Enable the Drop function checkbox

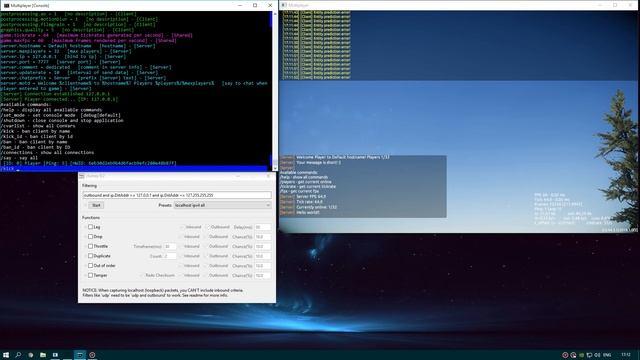pos(91,237)
